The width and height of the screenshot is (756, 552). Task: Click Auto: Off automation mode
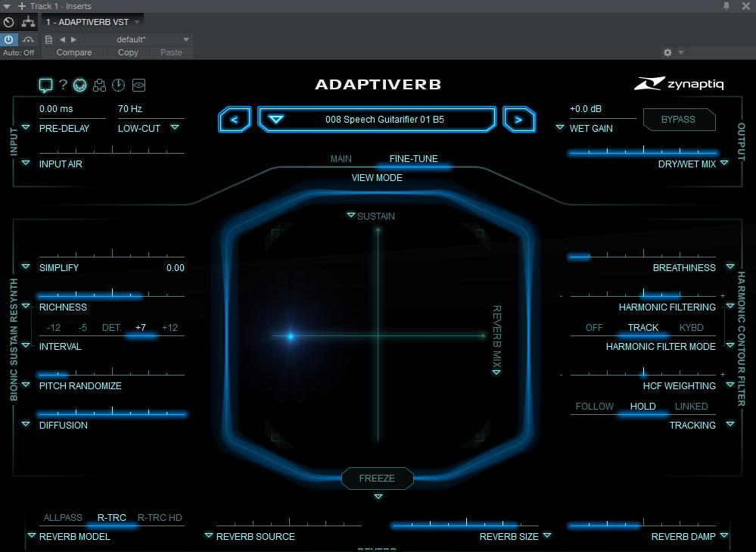point(18,52)
